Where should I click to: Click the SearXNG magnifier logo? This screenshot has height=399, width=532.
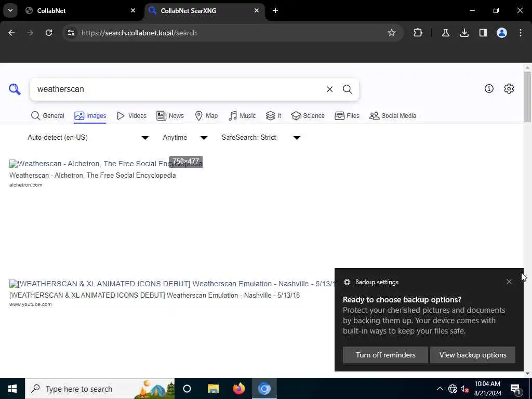(x=15, y=89)
